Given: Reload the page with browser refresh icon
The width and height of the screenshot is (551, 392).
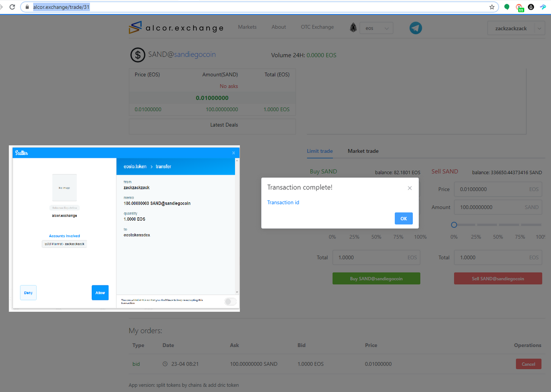Looking at the screenshot, I should click(12, 7).
